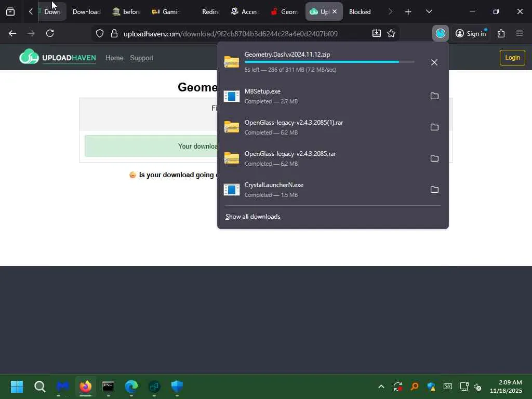Install site as app icon in address bar
Image resolution: width=532 pixels, height=399 pixels.
click(x=377, y=33)
